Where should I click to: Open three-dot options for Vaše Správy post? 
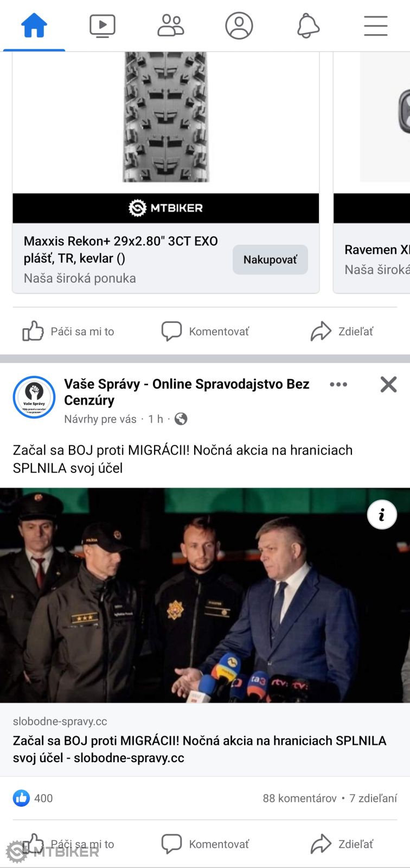338,384
